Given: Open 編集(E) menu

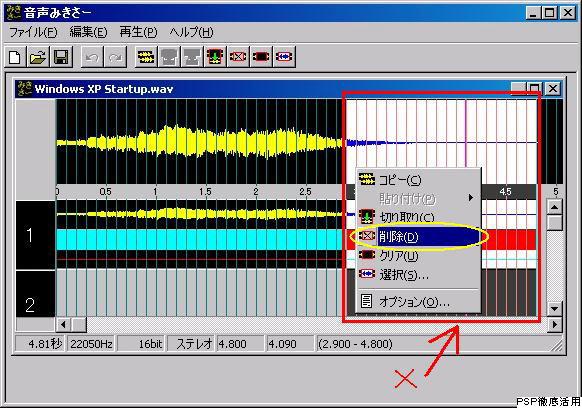Looking at the screenshot, I should click(88, 32).
